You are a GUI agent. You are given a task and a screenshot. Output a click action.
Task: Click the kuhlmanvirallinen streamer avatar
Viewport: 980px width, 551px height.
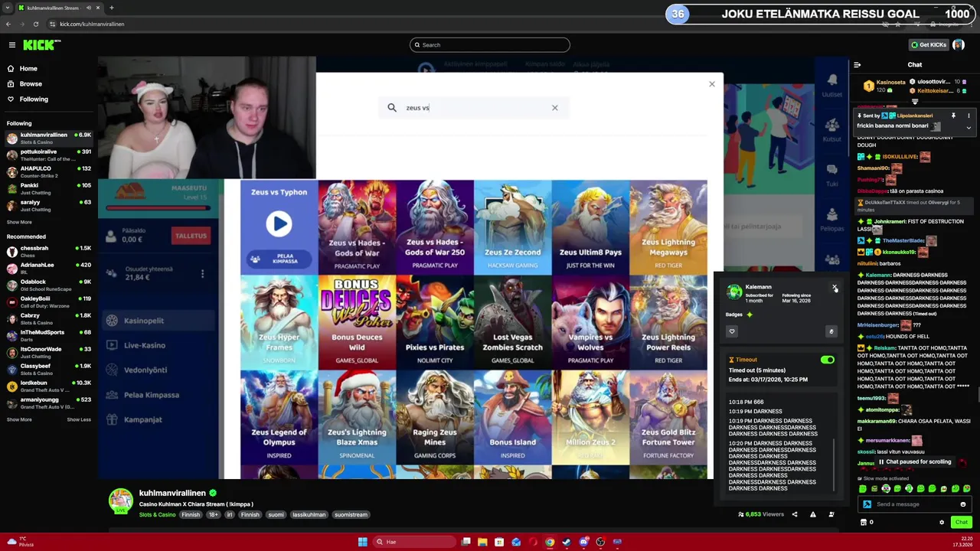pos(120,500)
